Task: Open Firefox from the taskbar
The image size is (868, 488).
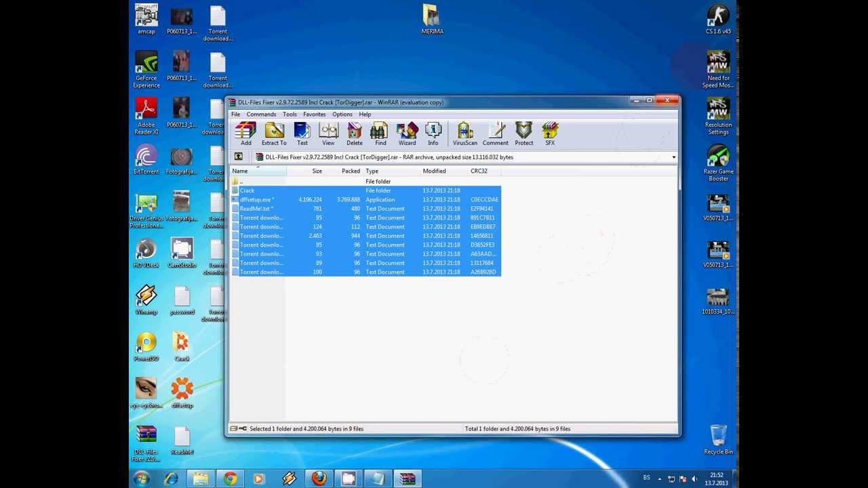Action: click(x=319, y=479)
